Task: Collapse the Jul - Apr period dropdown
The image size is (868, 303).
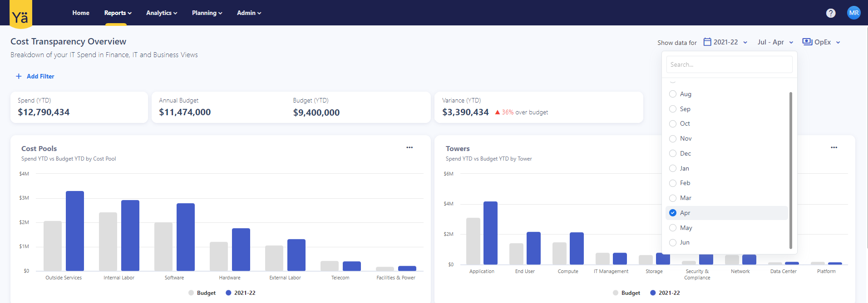Action: [775, 42]
